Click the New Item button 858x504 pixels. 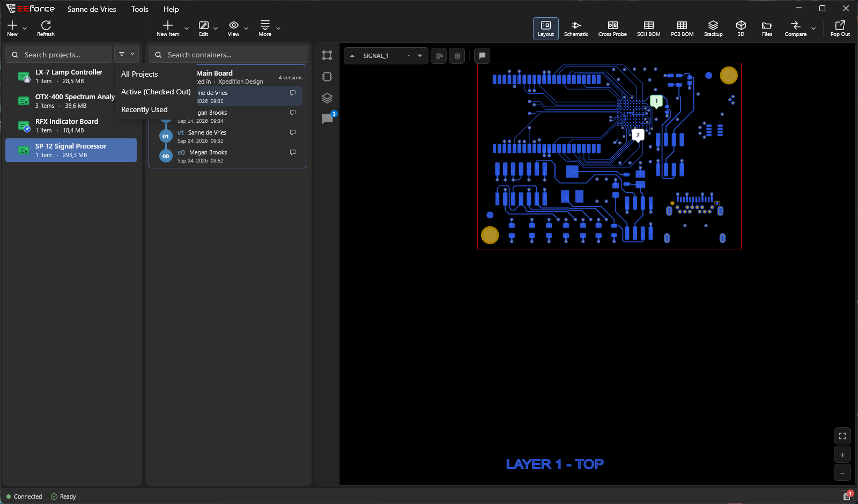point(168,28)
